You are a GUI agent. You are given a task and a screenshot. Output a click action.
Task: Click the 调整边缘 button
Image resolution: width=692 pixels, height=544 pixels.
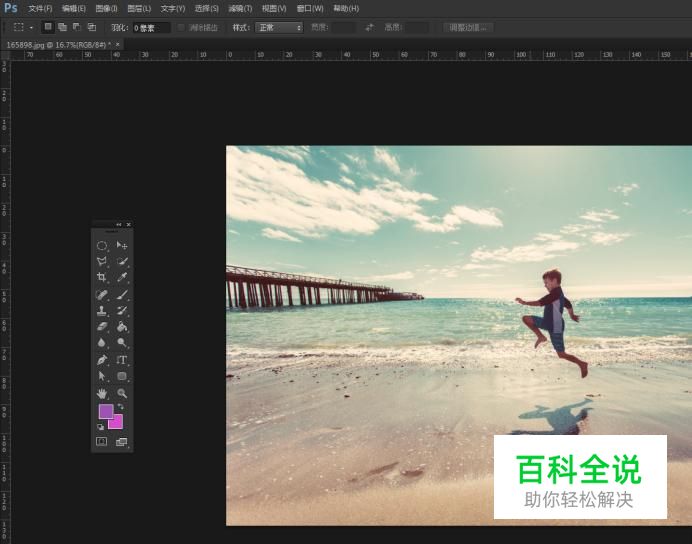468,27
